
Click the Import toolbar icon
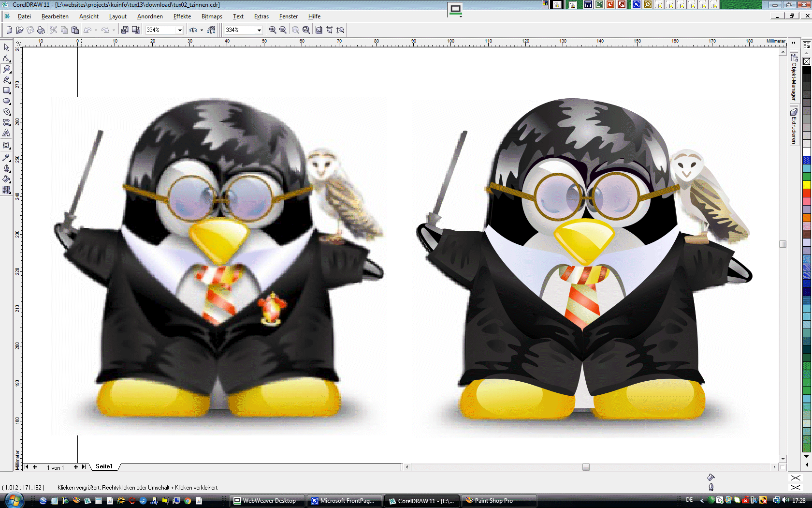(125, 30)
